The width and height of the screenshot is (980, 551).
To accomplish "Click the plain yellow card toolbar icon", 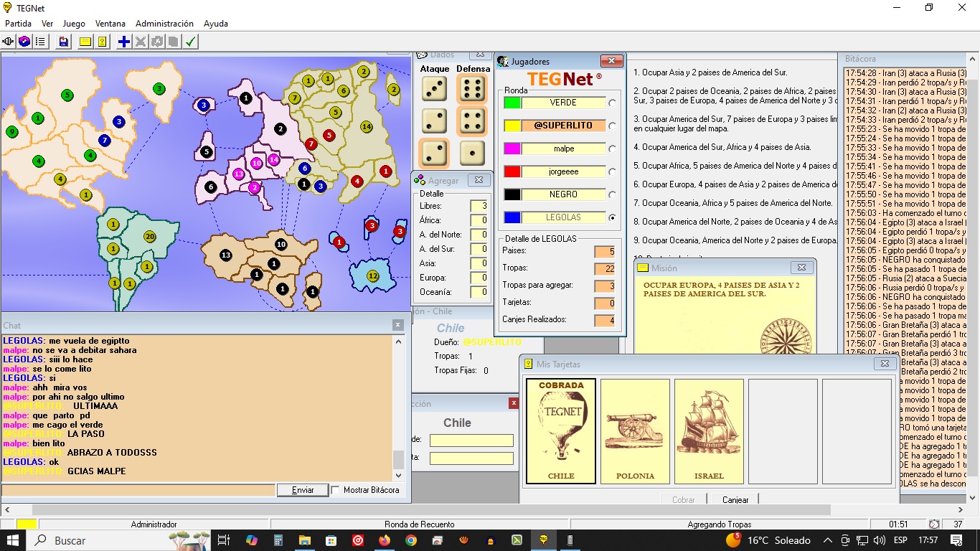I will tap(85, 42).
